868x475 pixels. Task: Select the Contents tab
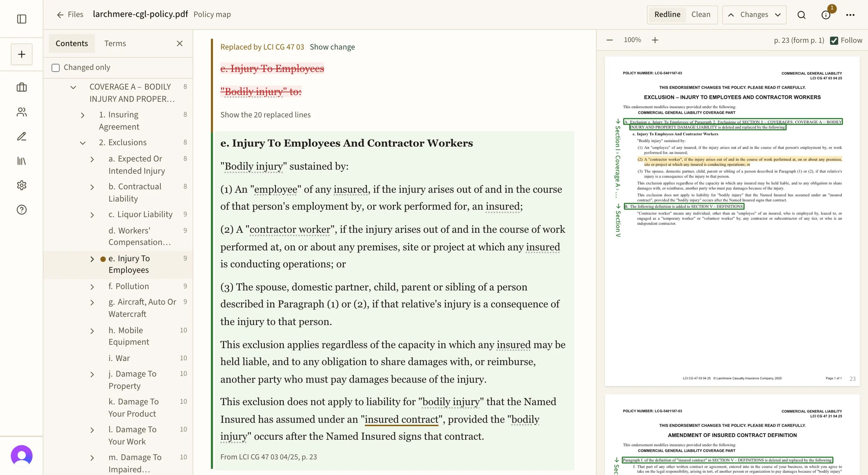coord(72,43)
